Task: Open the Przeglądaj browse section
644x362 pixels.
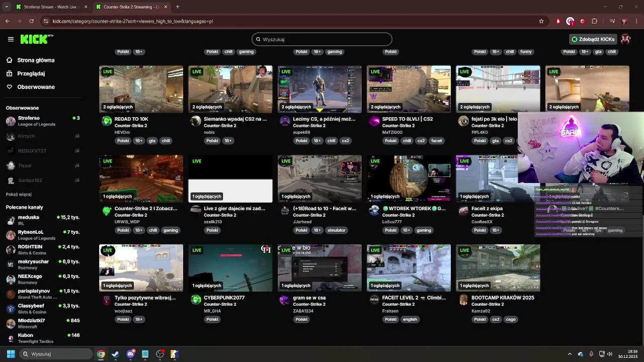Action: 31,73
